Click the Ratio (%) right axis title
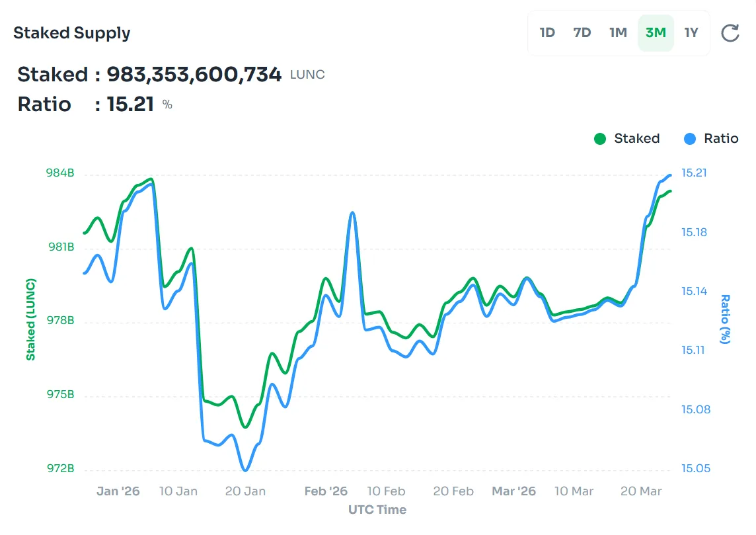Image resolution: width=756 pixels, height=535 pixels. (x=726, y=319)
